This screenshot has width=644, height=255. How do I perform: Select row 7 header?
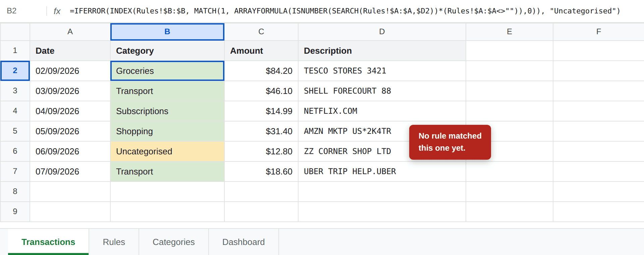pos(15,171)
